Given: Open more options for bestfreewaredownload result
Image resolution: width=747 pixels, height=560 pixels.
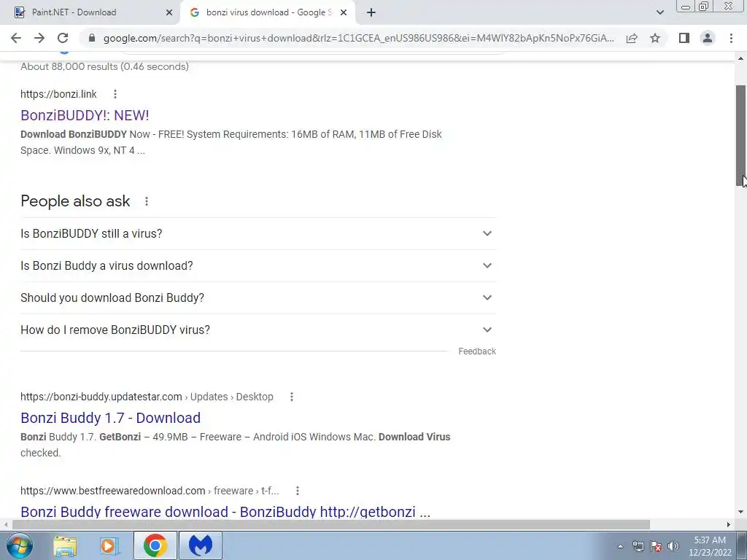Looking at the screenshot, I should 298,491.
